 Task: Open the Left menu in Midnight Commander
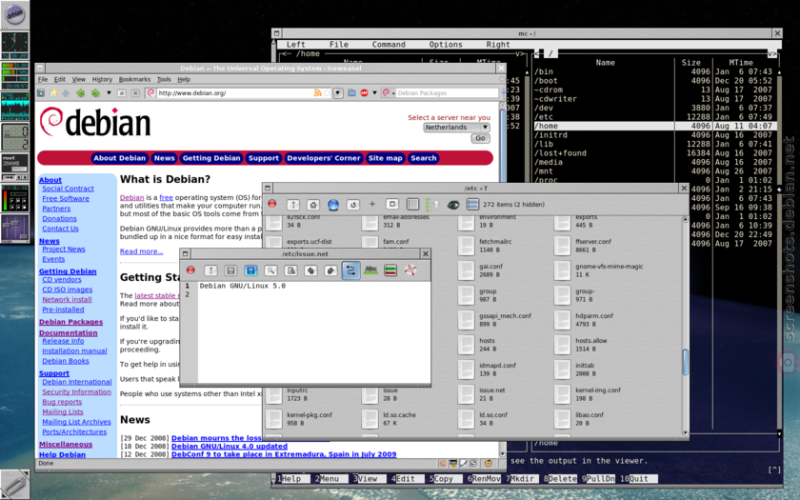(x=296, y=44)
